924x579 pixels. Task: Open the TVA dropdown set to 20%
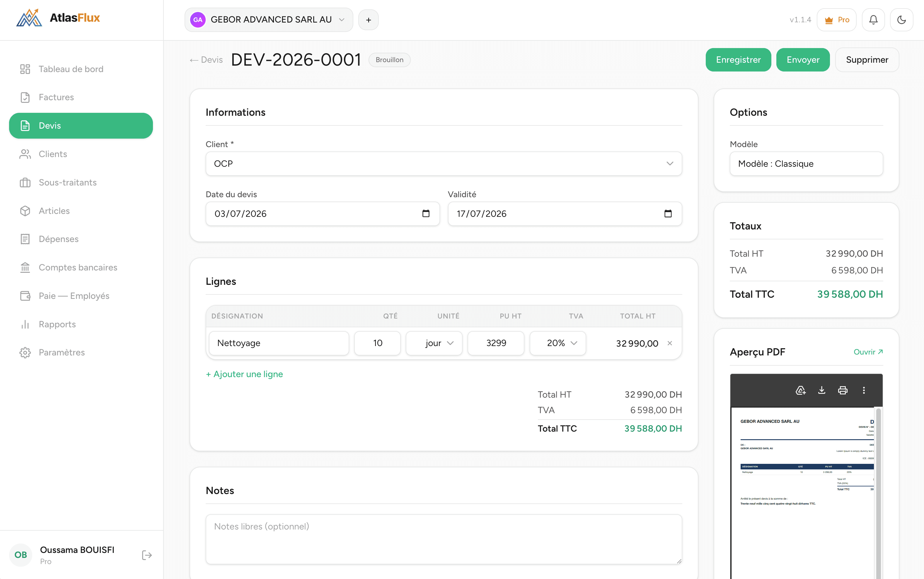coord(558,343)
